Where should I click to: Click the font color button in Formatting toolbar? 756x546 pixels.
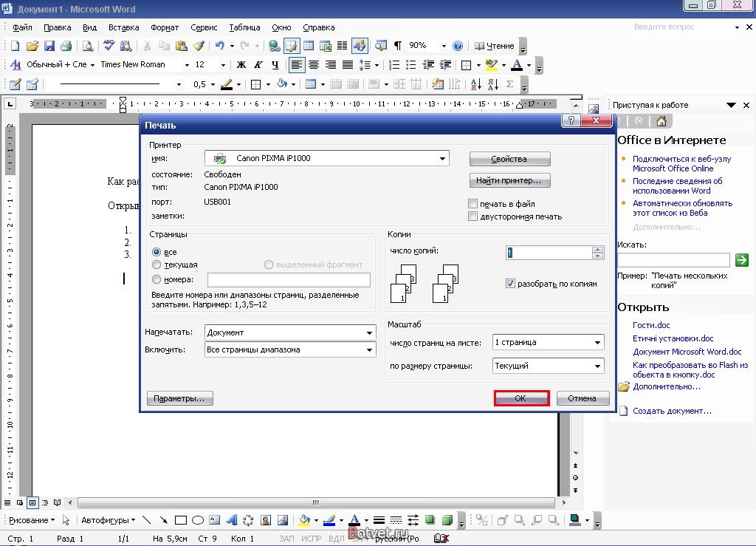[517, 64]
